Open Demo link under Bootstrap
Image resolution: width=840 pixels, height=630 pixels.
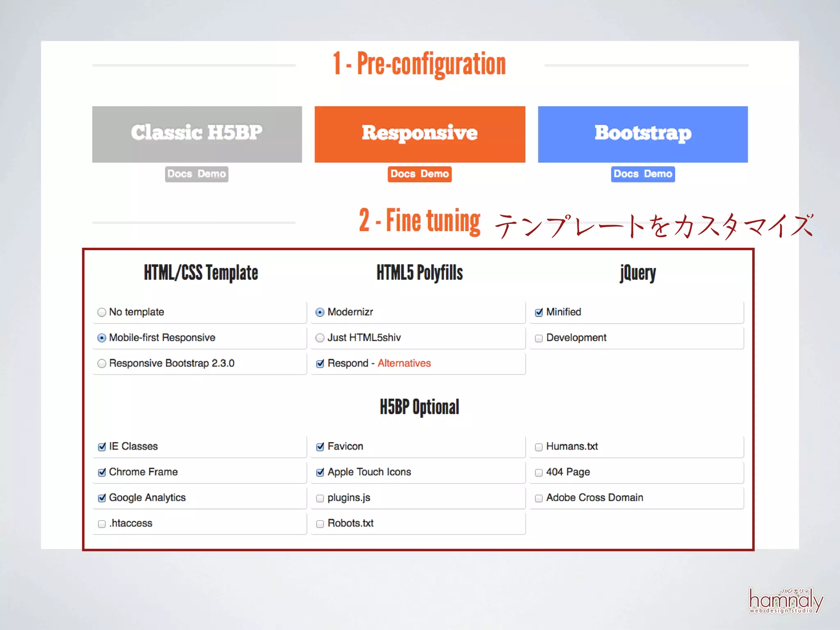point(658,174)
